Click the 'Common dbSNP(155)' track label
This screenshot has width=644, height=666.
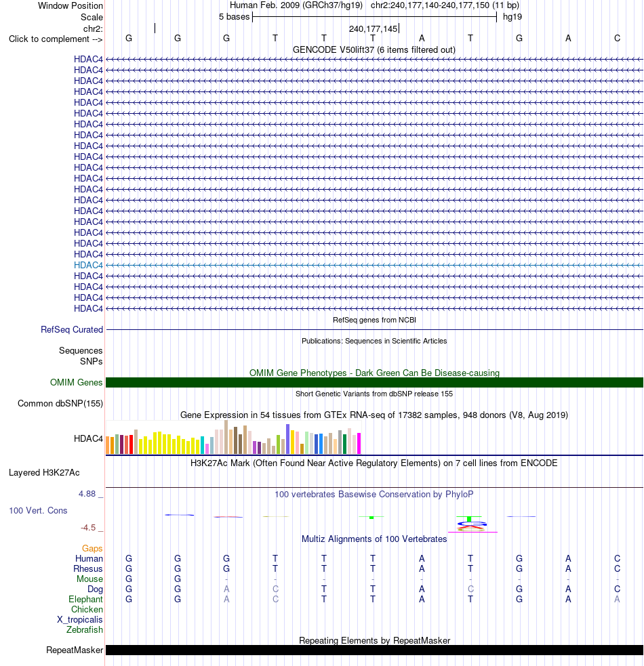coord(60,404)
